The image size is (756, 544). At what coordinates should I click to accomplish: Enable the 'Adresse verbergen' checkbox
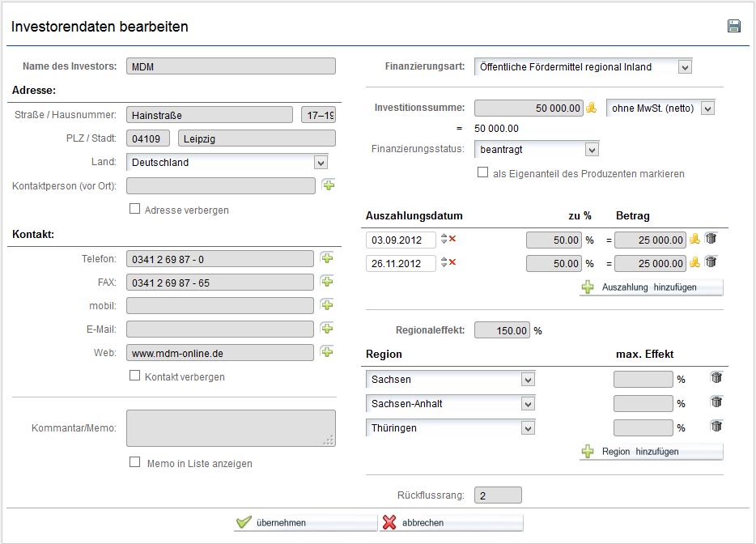[x=135, y=209]
